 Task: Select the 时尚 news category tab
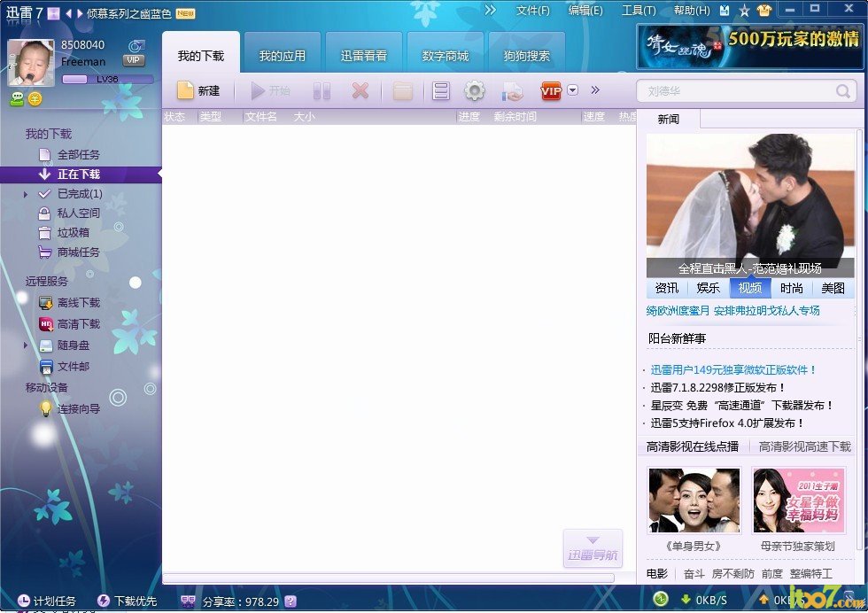click(792, 288)
